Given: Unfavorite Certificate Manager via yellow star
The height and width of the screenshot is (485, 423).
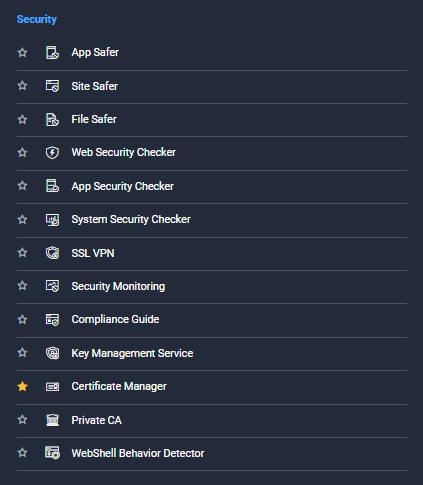Looking at the screenshot, I should click(22, 386).
